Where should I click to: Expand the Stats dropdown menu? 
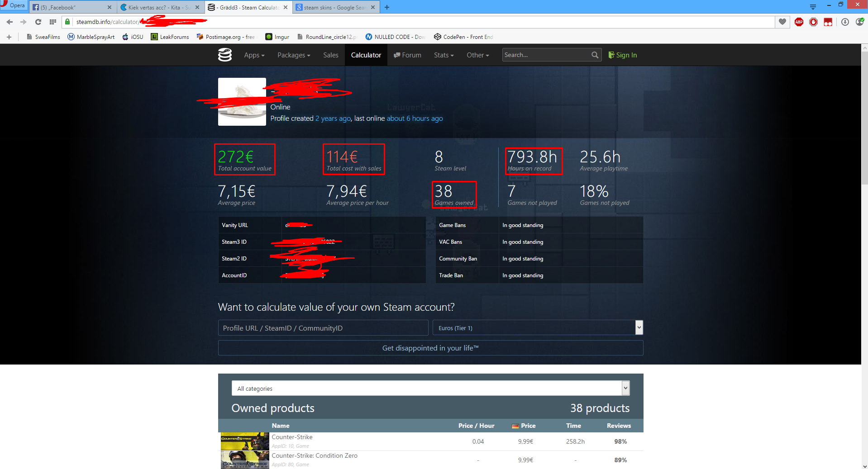(444, 55)
